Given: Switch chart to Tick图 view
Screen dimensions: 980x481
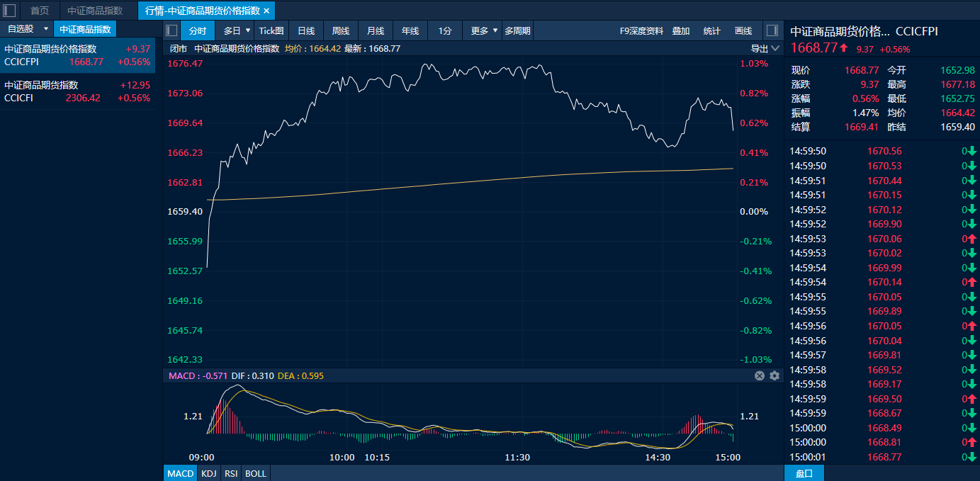Looking at the screenshot, I should coord(271,30).
